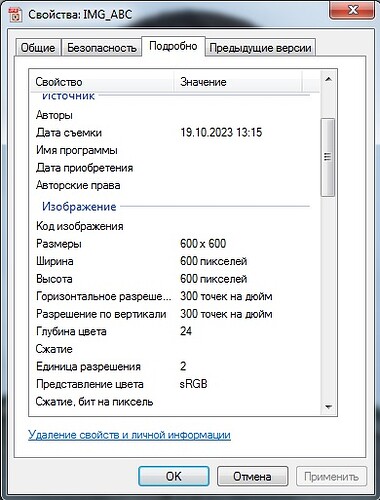Select the Размеры property row
The height and width of the screenshot is (500, 380).
pos(175,244)
